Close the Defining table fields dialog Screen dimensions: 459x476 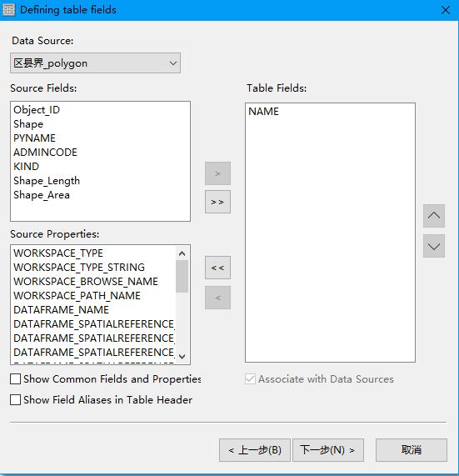tap(445, 10)
